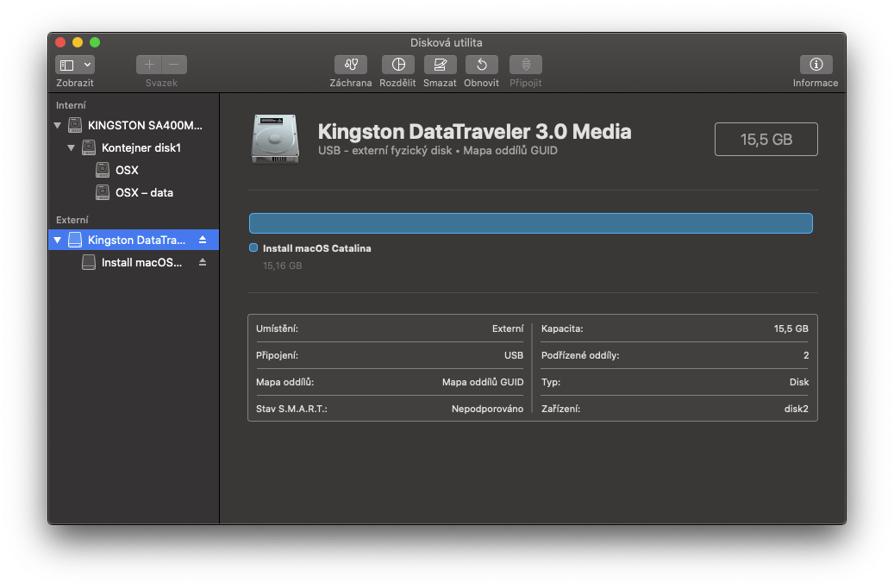Select the Kingston DataTra... external disk
Screen dimensions: 894x588
pos(134,240)
